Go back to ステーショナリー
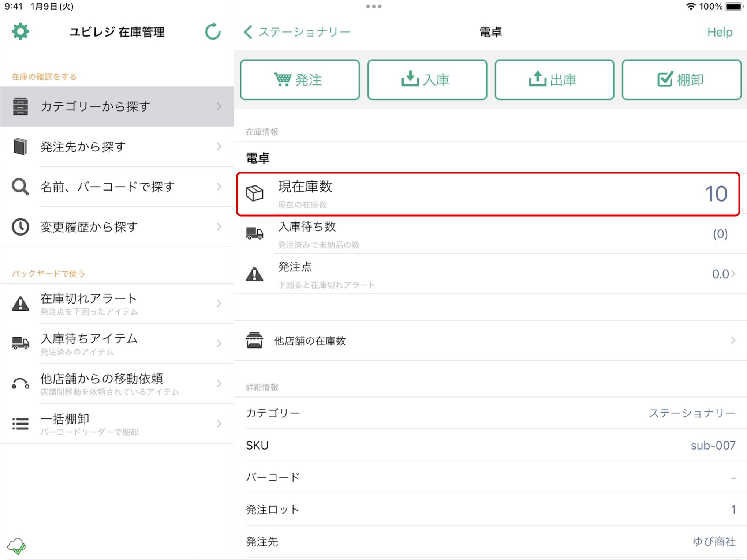Screen dimensions: 747x560 pos(297,32)
